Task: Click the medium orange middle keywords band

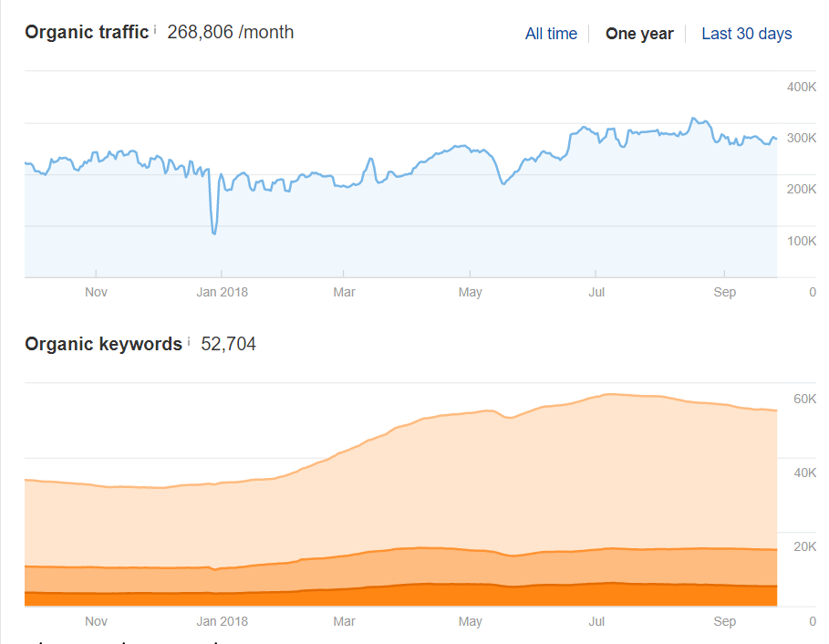Action: (400, 568)
